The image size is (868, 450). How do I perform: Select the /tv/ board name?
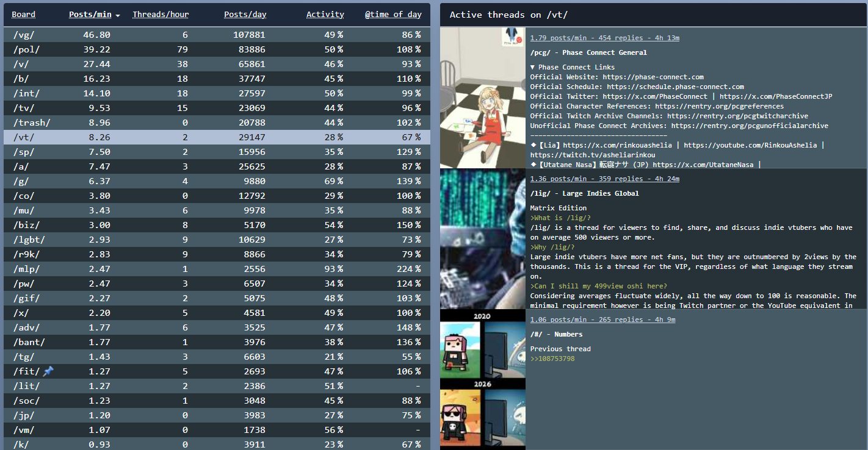[x=24, y=108]
